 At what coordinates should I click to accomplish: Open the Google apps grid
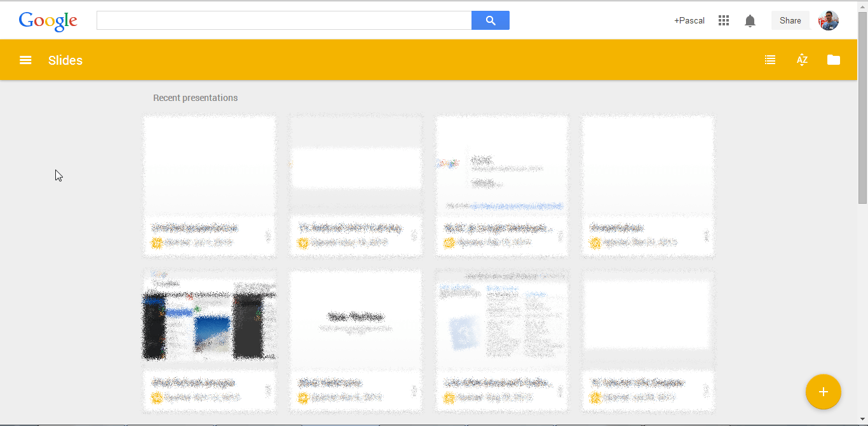(723, 21)
